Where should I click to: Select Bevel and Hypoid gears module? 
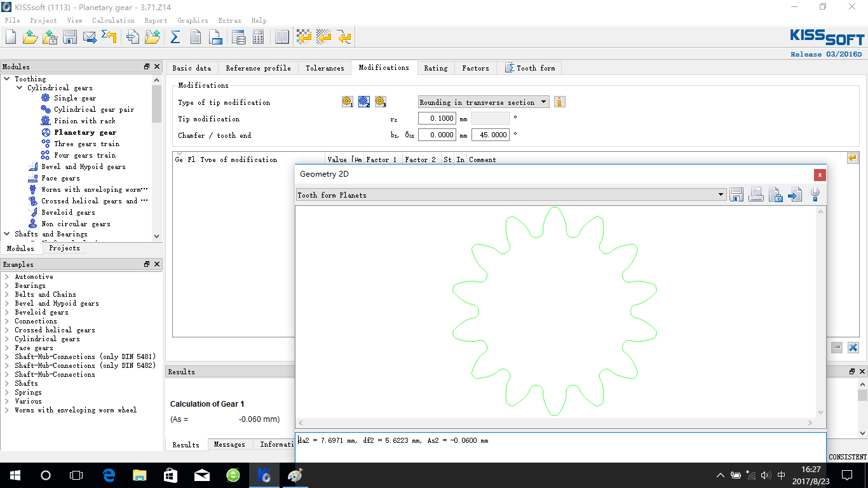tap(83, 166)
